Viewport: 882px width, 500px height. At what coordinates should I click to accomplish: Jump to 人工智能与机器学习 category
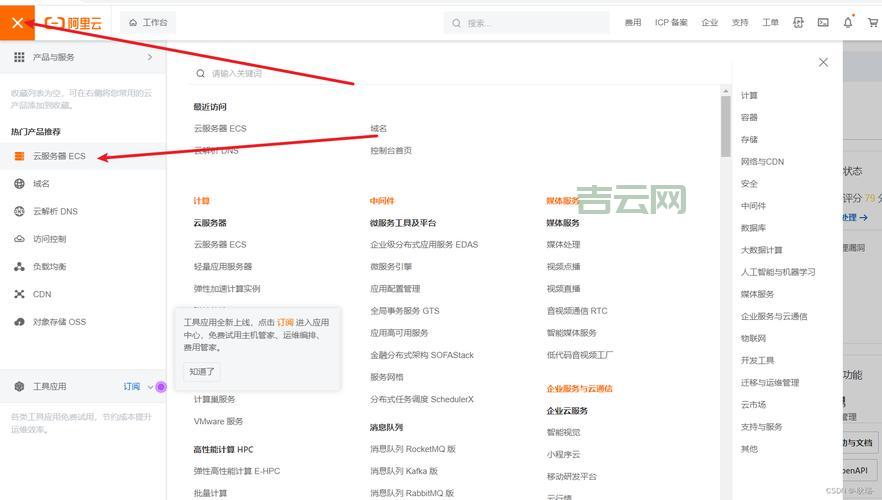[x=778, y=272]
